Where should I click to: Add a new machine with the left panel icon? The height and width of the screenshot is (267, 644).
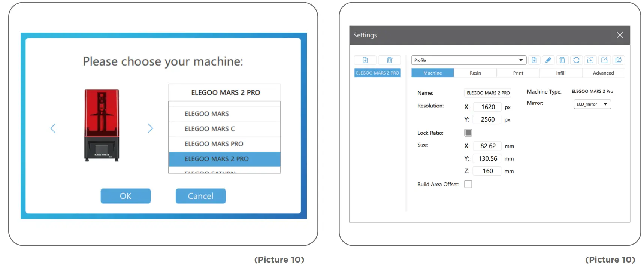click(x=365, y=60)
